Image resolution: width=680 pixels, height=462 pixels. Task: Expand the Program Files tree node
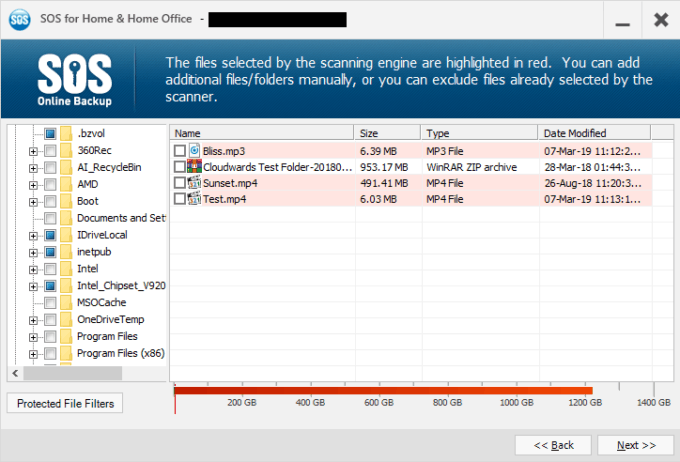point(33,337)
